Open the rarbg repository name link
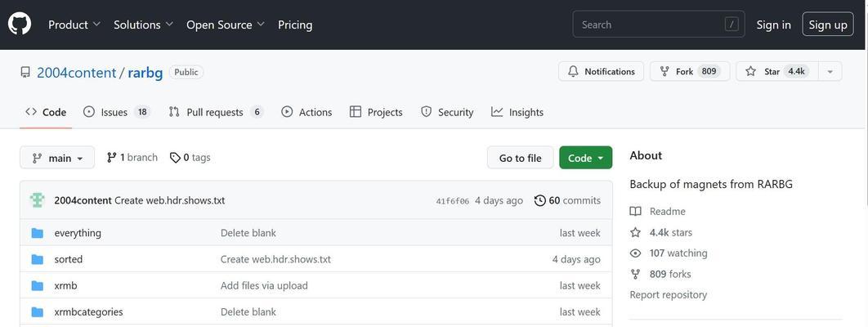 pyautogui.click(x=145, y=73)
